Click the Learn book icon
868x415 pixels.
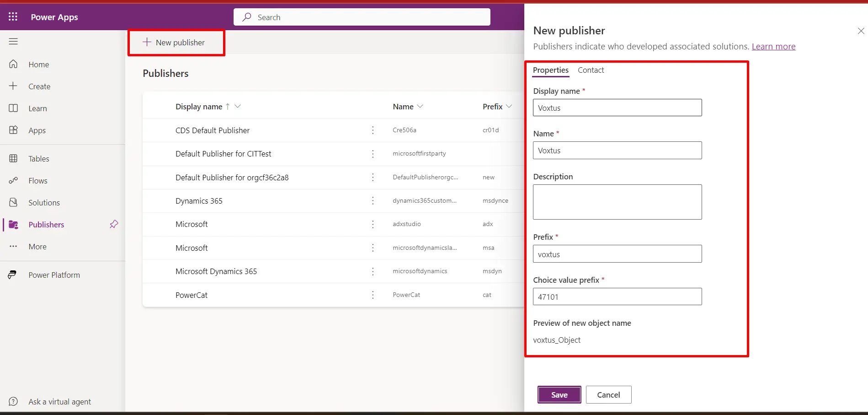click(13, 108)
